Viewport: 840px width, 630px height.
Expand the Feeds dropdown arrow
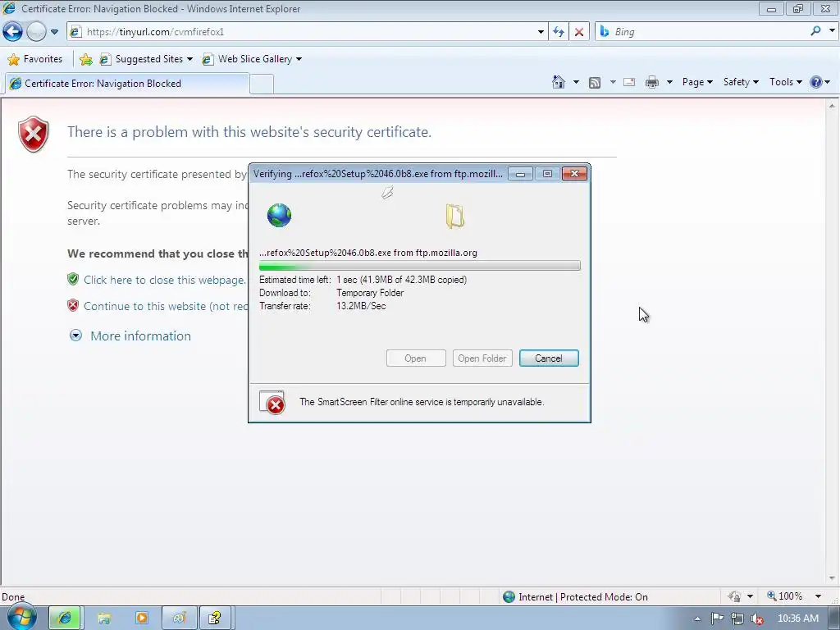[x=613, y=82]
